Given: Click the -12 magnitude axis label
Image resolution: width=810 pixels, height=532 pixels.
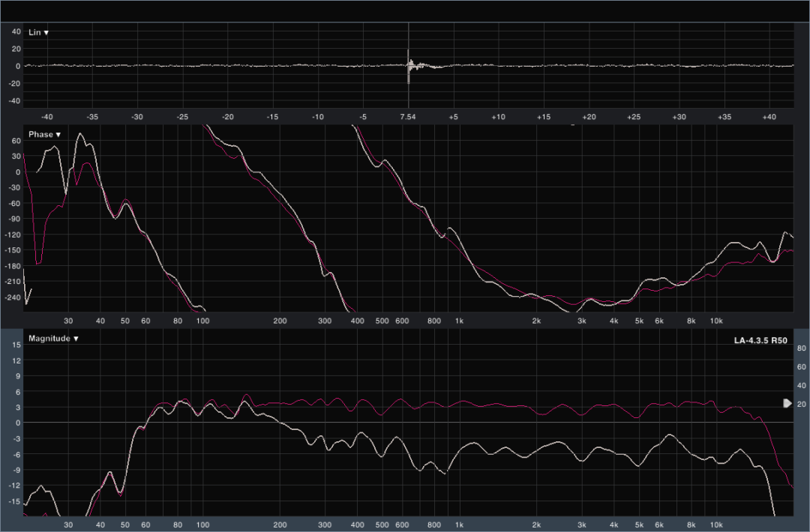Looking at the screenshot, I should click(x=15, y=486).
